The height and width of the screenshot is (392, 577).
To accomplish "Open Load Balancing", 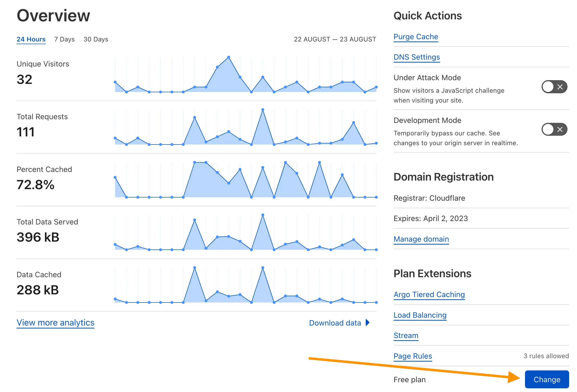I will (420, 315).
